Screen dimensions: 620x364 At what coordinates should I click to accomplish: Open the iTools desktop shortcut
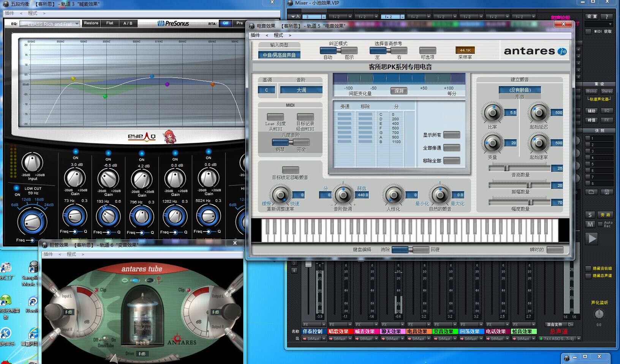coord(32,304)
